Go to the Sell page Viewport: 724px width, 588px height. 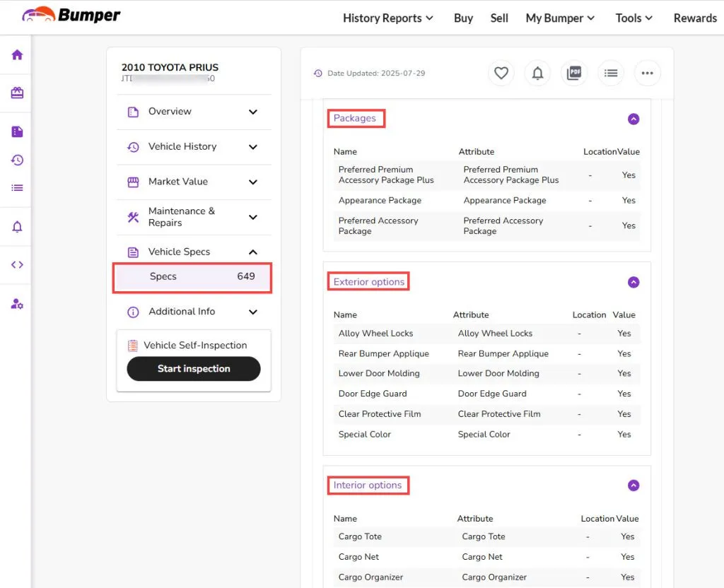[x=499, y=18]
